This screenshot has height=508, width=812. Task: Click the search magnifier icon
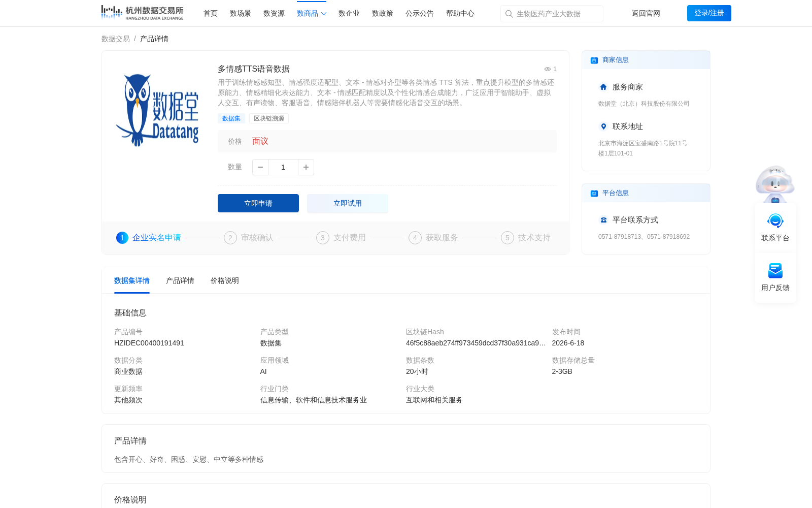[x=509, y=14]
